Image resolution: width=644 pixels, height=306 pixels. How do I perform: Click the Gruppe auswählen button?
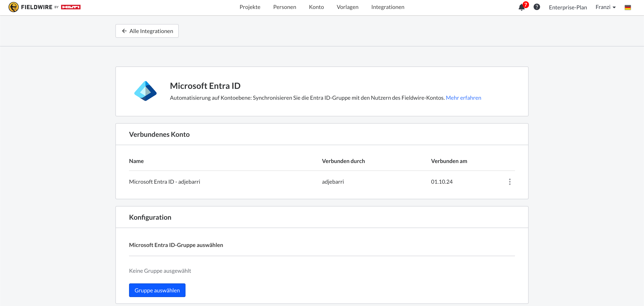[157, 290]
